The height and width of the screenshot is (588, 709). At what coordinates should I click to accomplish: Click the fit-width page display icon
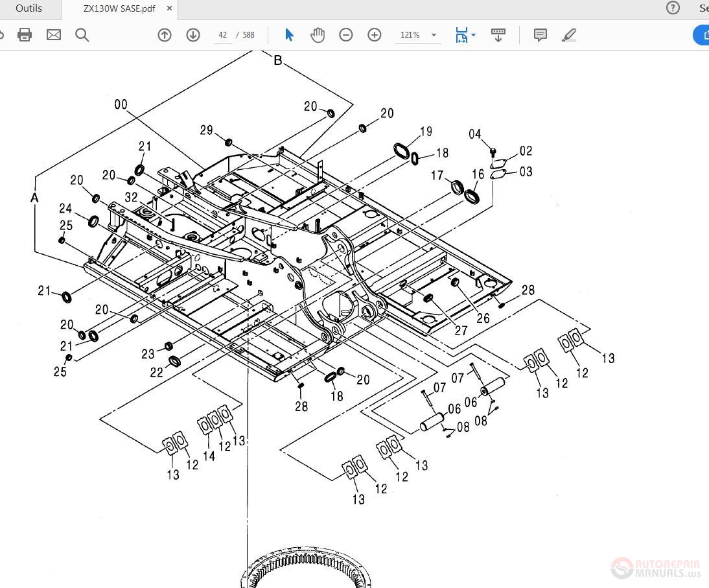[x=461, y=35]
